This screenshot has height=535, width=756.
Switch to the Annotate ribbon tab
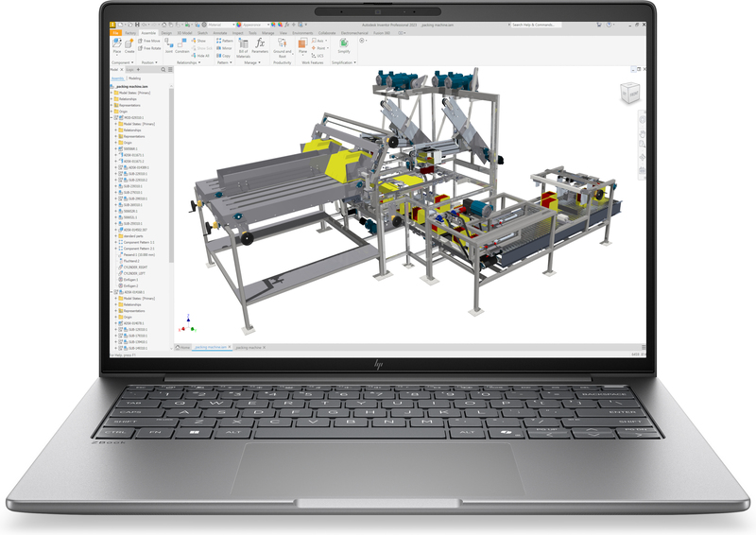click(220, 33)
